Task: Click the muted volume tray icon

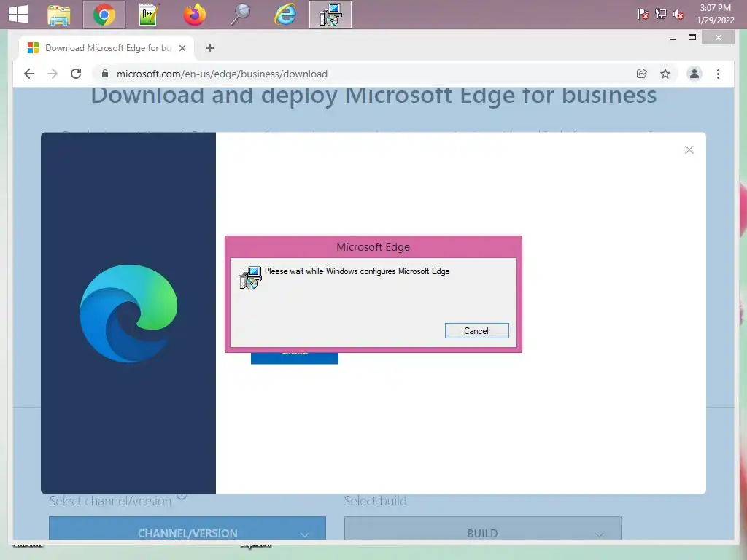Action: click(x=678, y=15)
